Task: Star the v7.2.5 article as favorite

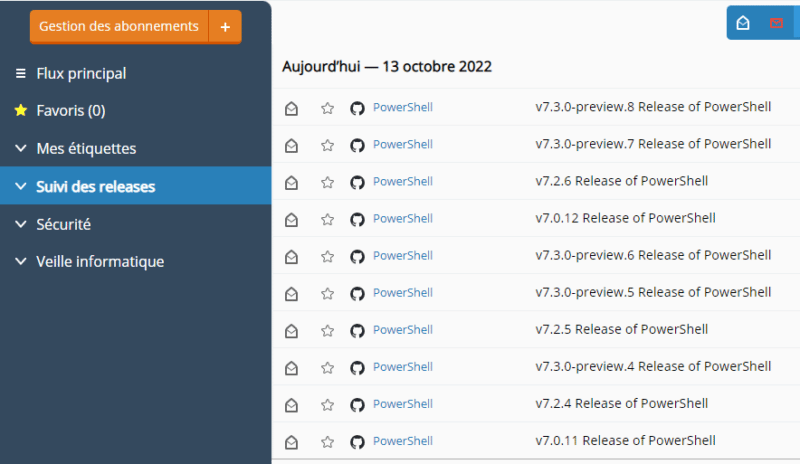Action: pyautogui.click(x=328, y=331)
